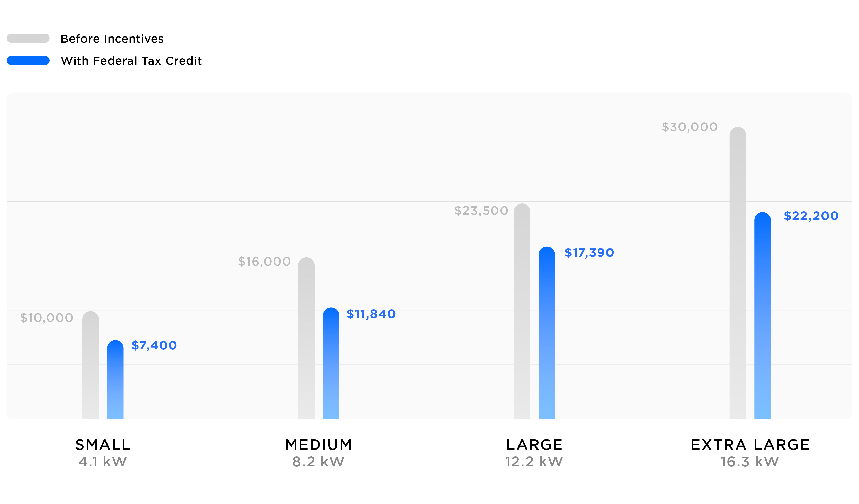Click the gray Extra Large system bar
Image resolution: width=859 pixels, height=504 pixels.
pyautogui.click(x=738, y=273)
